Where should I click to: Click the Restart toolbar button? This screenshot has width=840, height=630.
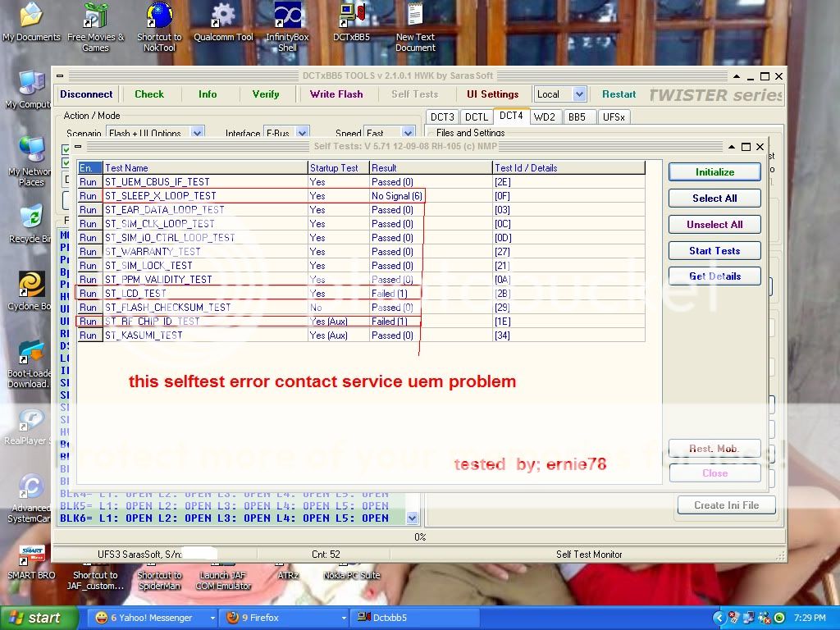619,94
